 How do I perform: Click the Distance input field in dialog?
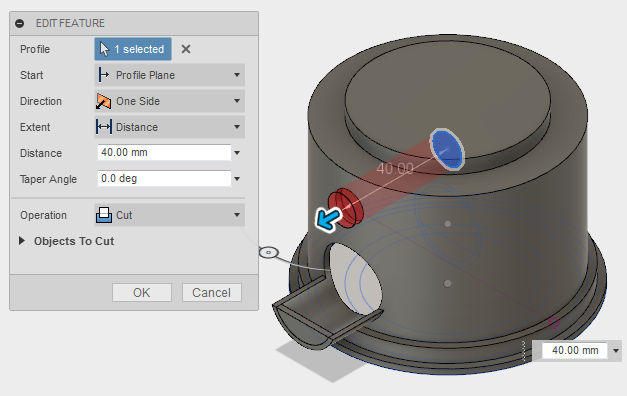164,152
